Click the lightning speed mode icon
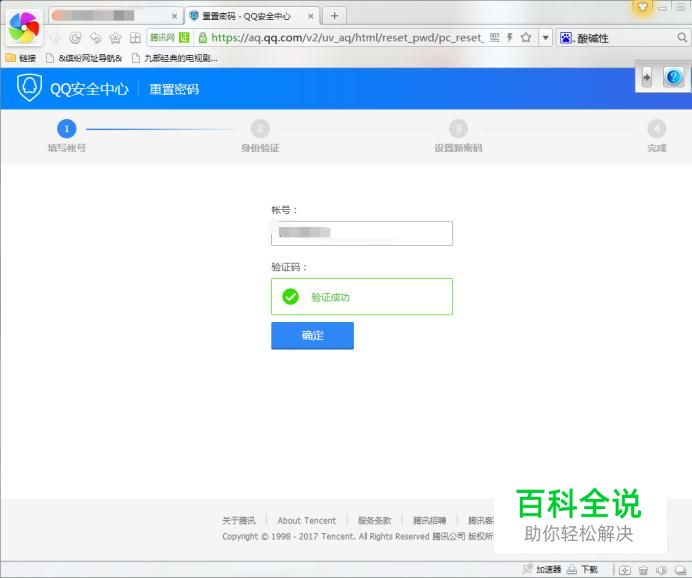Image resolution: width=692 pixels, height=578 pixels. (510, 38)
